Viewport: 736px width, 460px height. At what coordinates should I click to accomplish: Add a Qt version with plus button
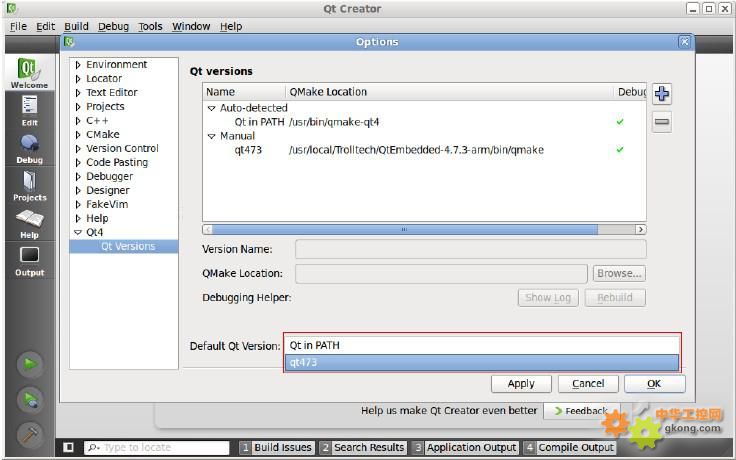[x=661, y=93]
